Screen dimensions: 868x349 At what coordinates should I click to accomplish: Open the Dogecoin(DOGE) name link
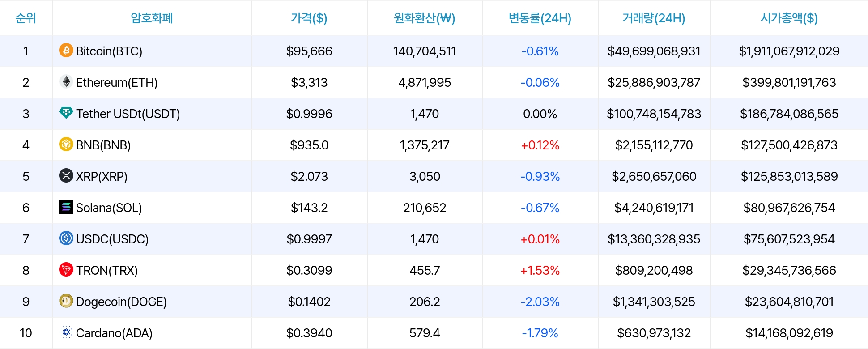121,302
